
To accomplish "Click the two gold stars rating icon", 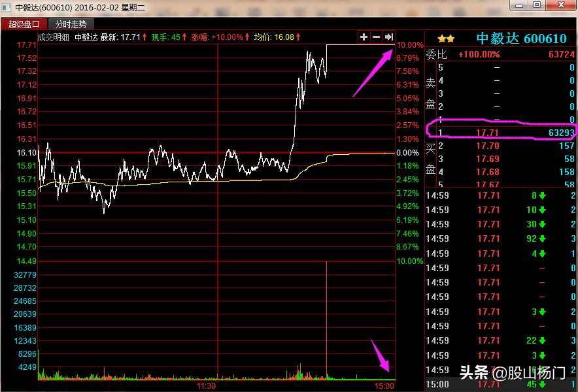I will 446,39.
